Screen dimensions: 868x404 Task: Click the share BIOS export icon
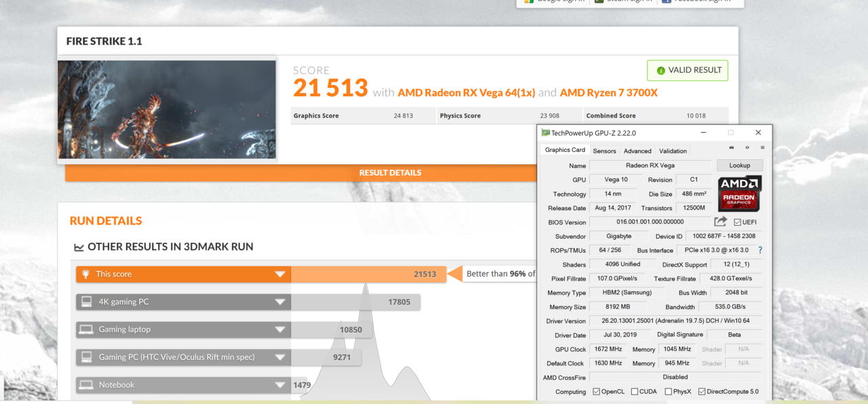click(720, 222)
